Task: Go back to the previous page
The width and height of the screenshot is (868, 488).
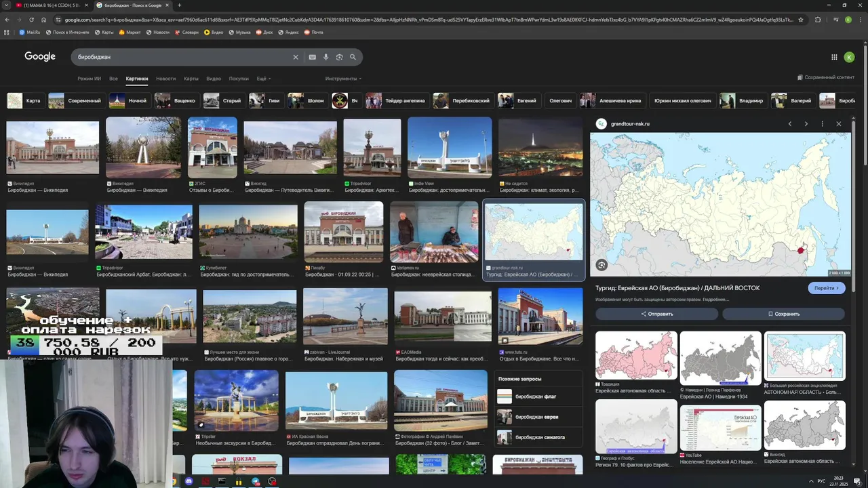Action: (7, 20)
